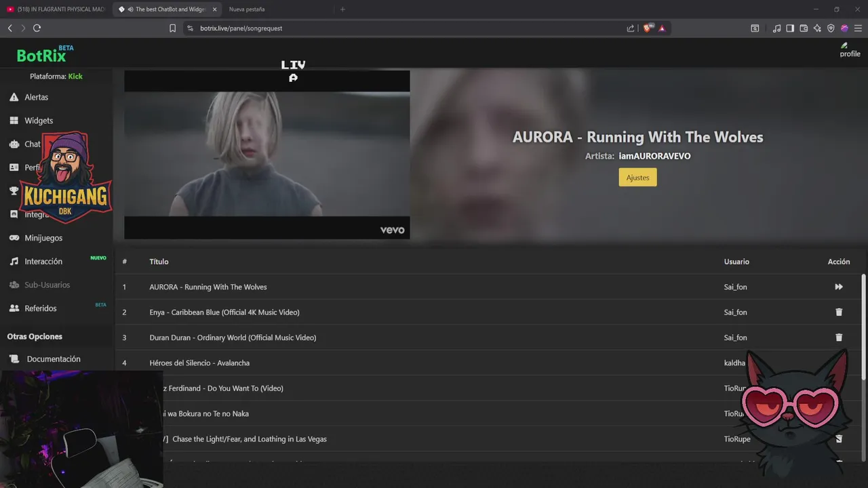868x488 pixels.
Task: Open the Leo AI sparkle icon
Action: tap(817, 28)
